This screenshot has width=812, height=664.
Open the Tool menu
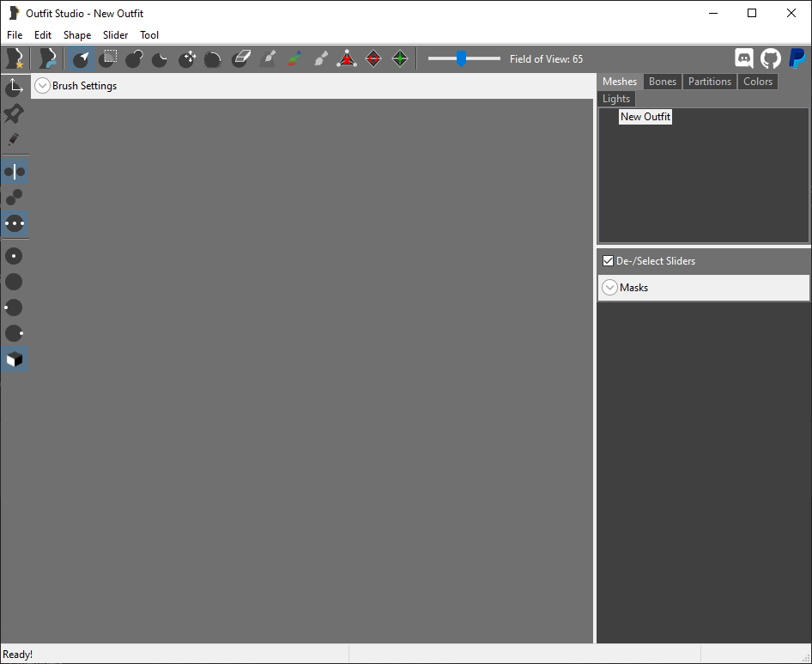click(x=149, y=34)
